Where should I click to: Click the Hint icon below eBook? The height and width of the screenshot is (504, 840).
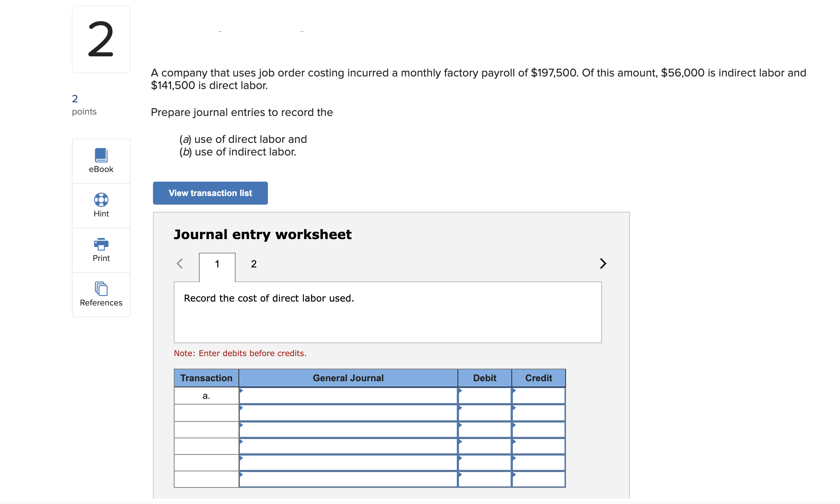101,200
